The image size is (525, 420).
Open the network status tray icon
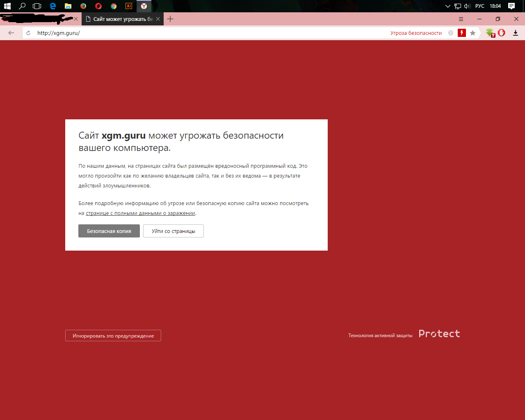[x=458, y=6]
